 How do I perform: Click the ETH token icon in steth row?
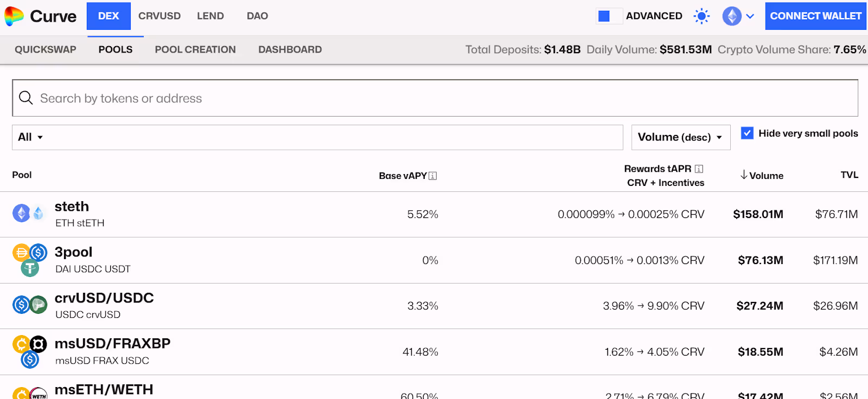click(21, 213)
